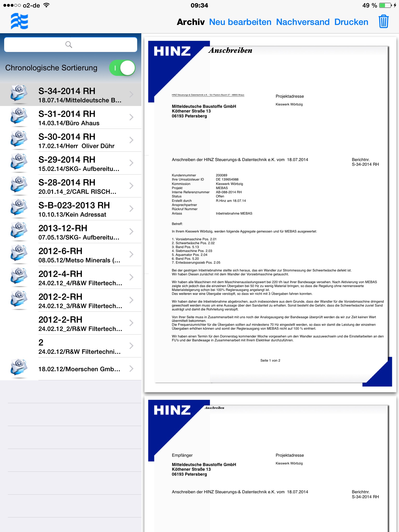Viewport: 399px width, 532px height.
Task: Select entry 07.05.13/SKG- Aufbereitu...
Action: coord(71,231)
